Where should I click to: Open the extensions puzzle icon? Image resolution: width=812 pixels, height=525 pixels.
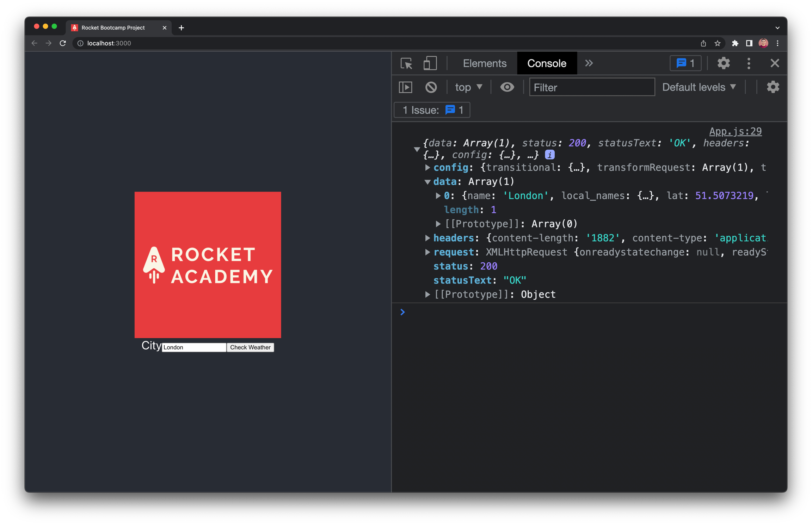click(735, 43)
